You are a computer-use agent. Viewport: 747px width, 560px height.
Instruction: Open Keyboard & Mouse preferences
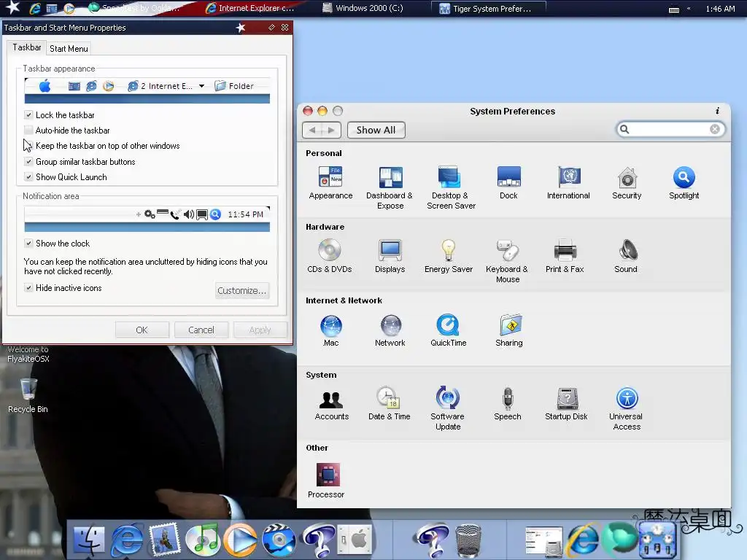(x=507, y=261)
